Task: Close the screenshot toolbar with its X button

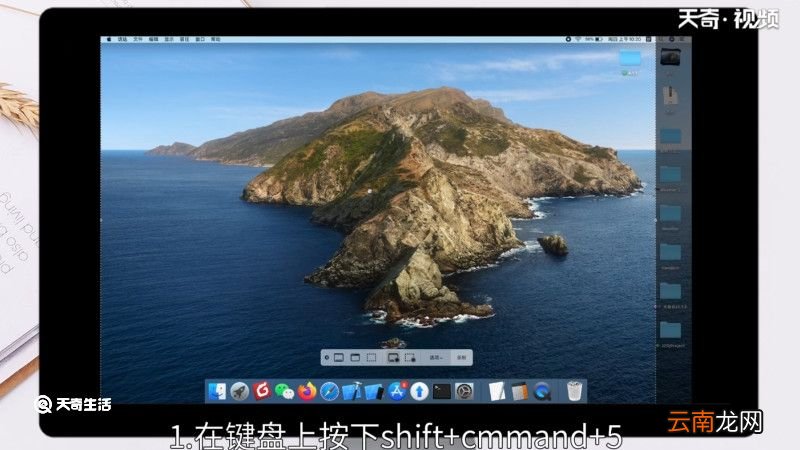Action: 327,358
